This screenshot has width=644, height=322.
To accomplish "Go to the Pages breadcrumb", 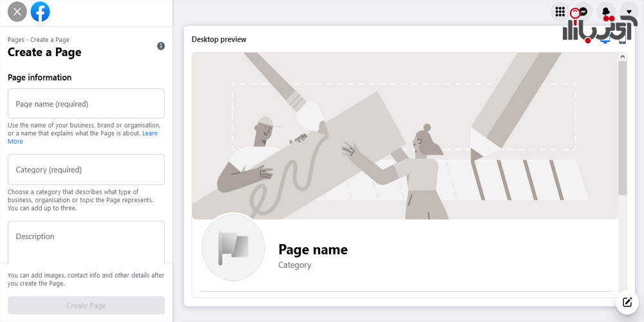I will 16,40.
